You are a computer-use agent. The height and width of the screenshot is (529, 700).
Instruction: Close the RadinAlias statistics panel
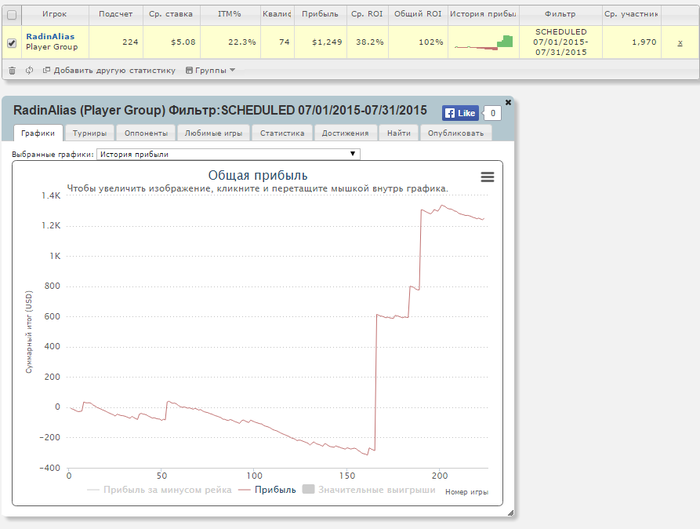click(508, 102)
